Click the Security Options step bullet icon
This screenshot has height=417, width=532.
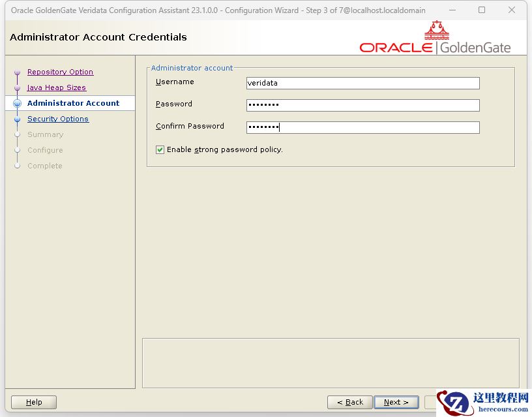click(18, 119)
